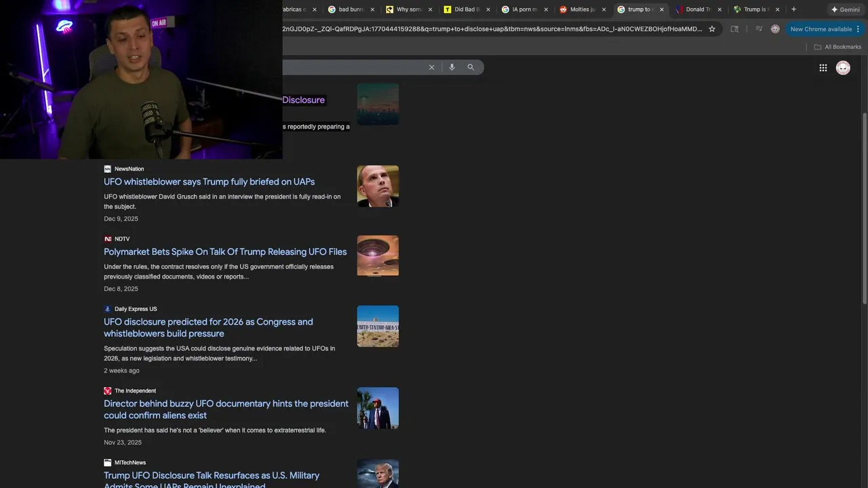Click The Independent article thumbnail
868x488 pixels.
click(378, 408)
